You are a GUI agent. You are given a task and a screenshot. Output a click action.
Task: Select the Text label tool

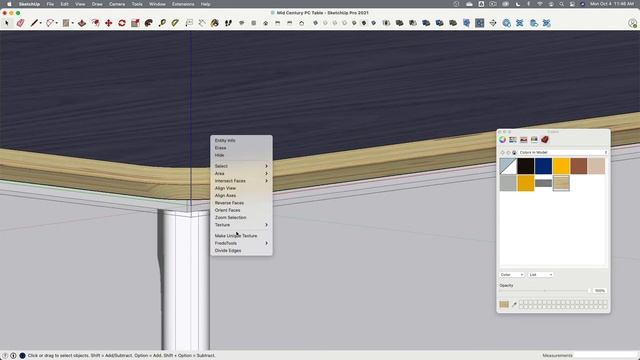point(189,23)
